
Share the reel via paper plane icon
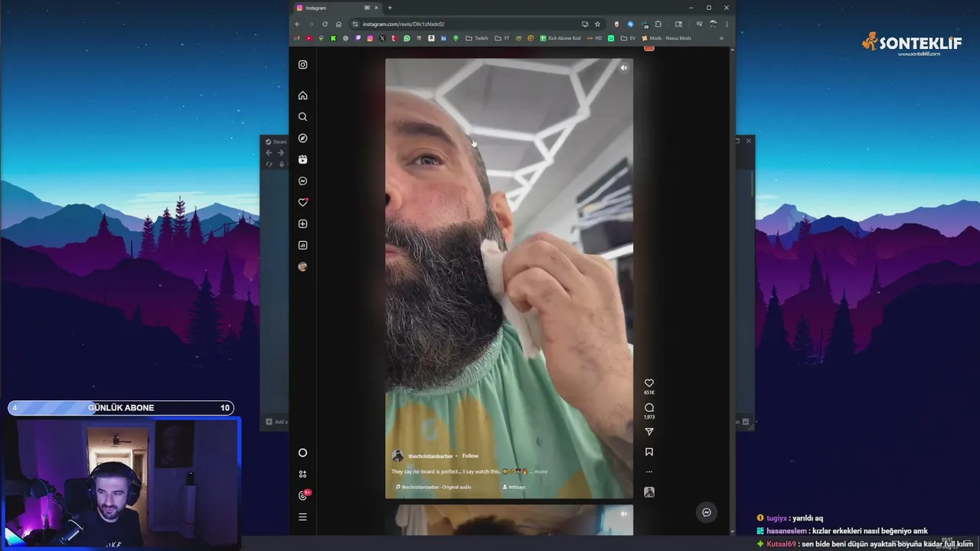649,432
